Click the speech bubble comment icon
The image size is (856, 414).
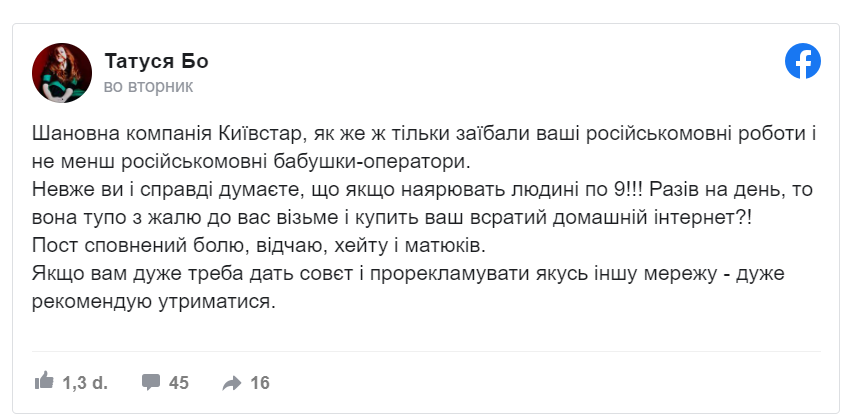point(151,381)
